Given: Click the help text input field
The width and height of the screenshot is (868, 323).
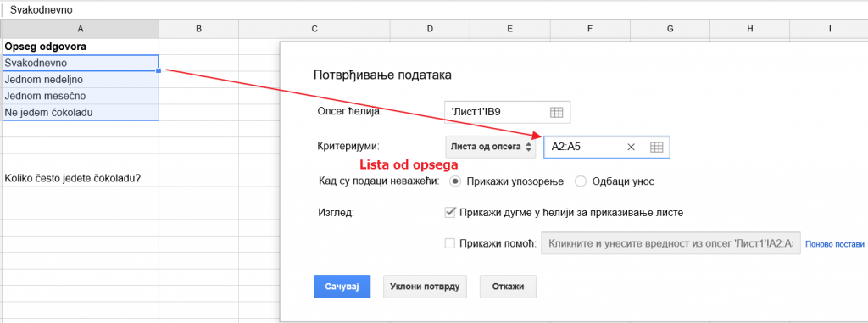Looking at the screenshot, I should coord(670,243).
